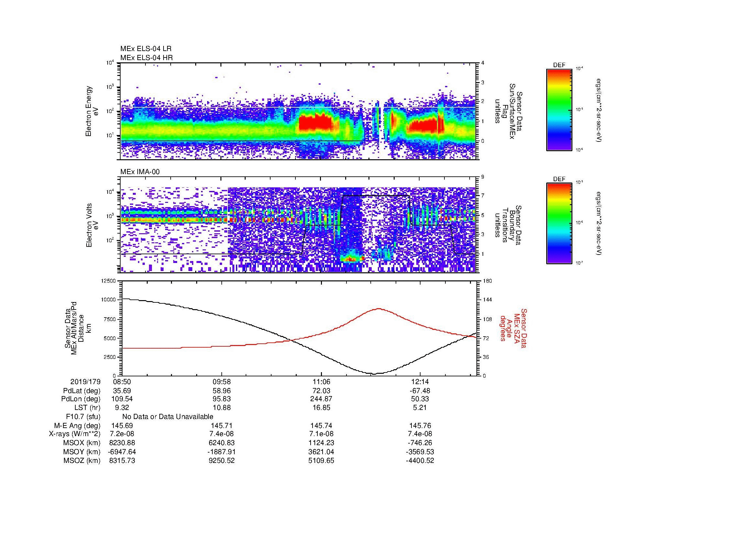Click the date label 2019/179

tap(85, 382)
